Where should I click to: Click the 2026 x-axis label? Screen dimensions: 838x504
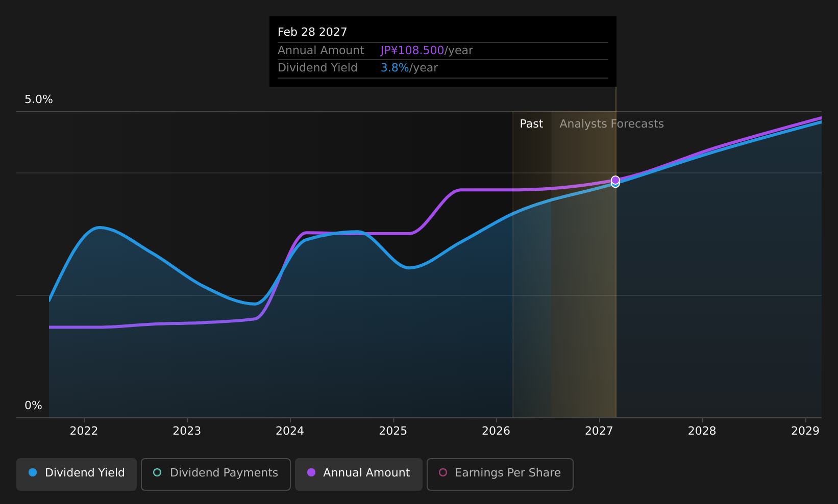(x=496, y=431)
